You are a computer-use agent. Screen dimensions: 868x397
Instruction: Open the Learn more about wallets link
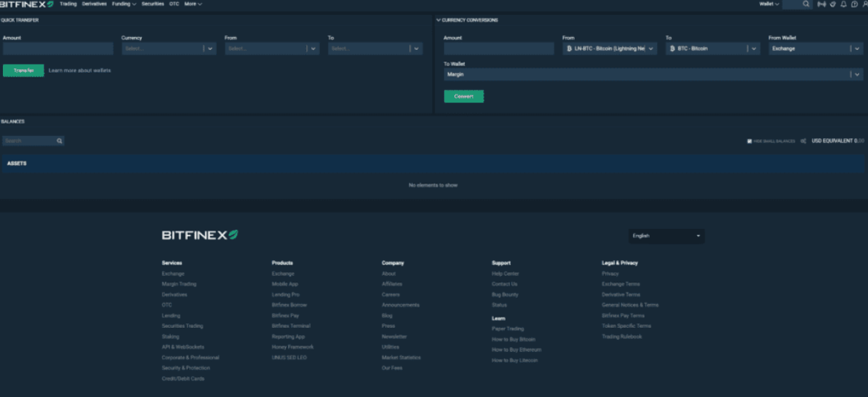(x=79, y=71)
